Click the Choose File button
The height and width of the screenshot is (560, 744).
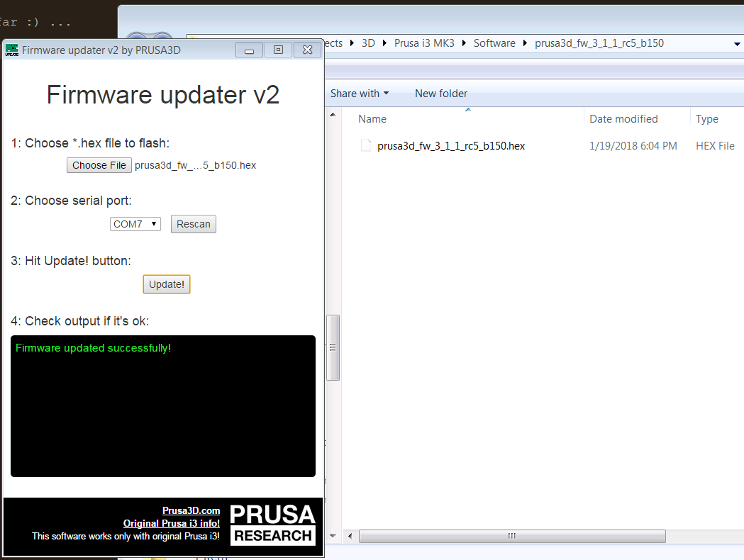coord(99,165)
